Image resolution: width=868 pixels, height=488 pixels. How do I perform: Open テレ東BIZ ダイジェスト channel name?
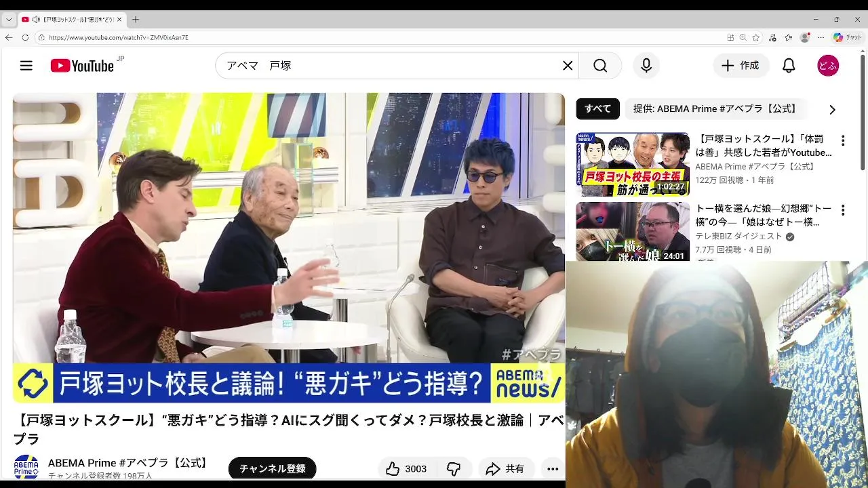coord(738,236)
